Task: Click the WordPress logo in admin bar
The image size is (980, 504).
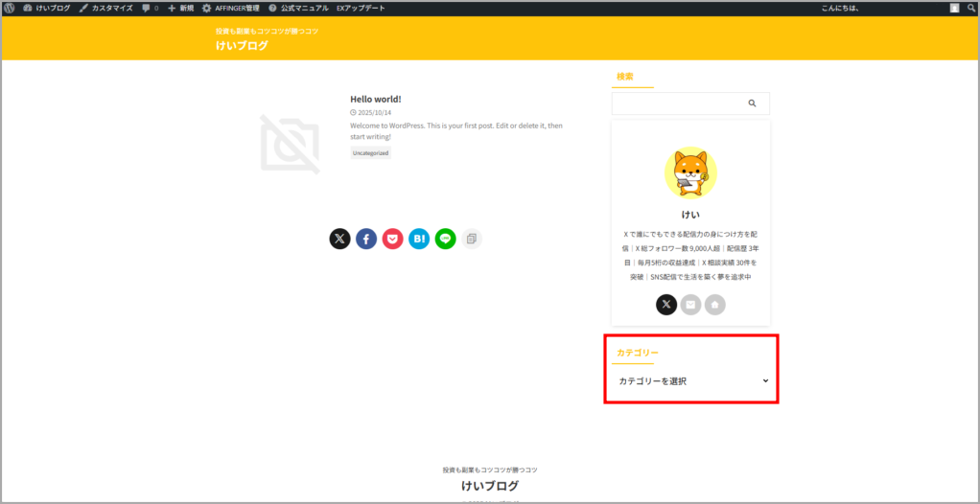Action: tap(10, 8)
